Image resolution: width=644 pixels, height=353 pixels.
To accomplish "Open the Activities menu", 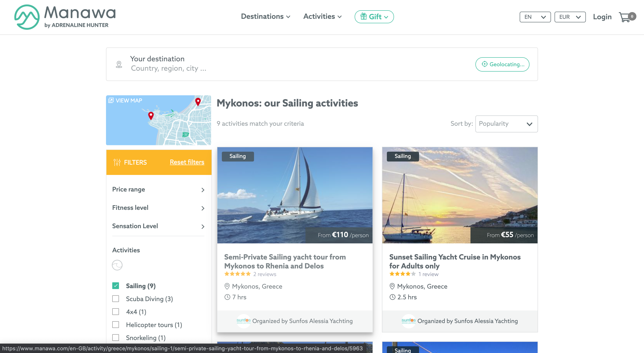I will [x=322, y=17].
